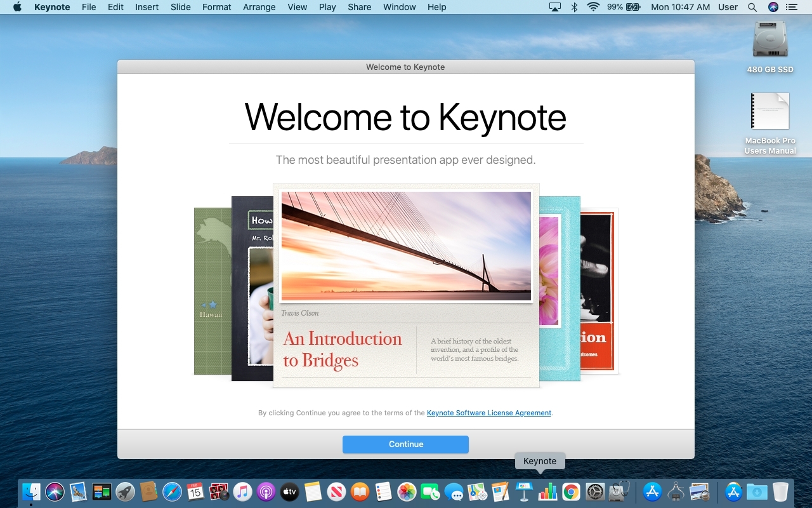Open the Format menu
The width and height of the screenshot is (812, 508).
217,7
